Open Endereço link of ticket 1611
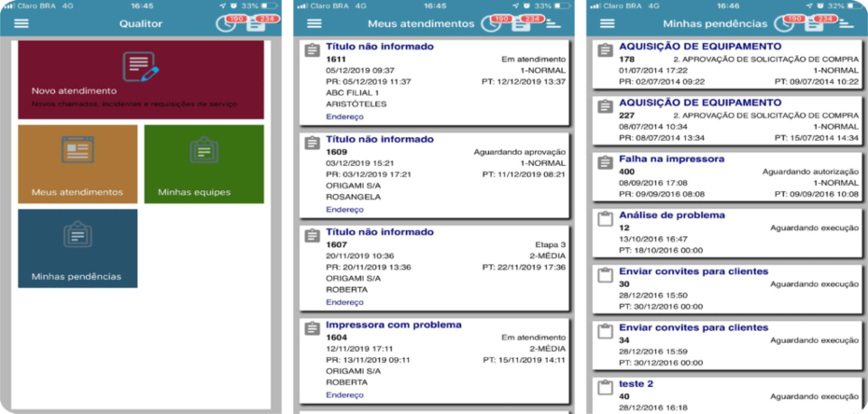Image resolution: width=868 pixels, height=414 pixels. pyautogui.click(x=345, y=117)
